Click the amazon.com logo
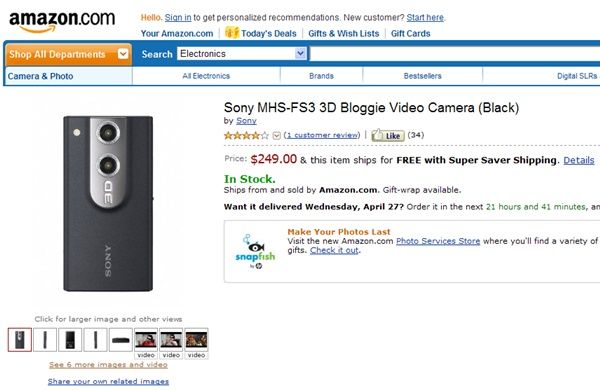 pyautogui.click(x=62, y=21)
